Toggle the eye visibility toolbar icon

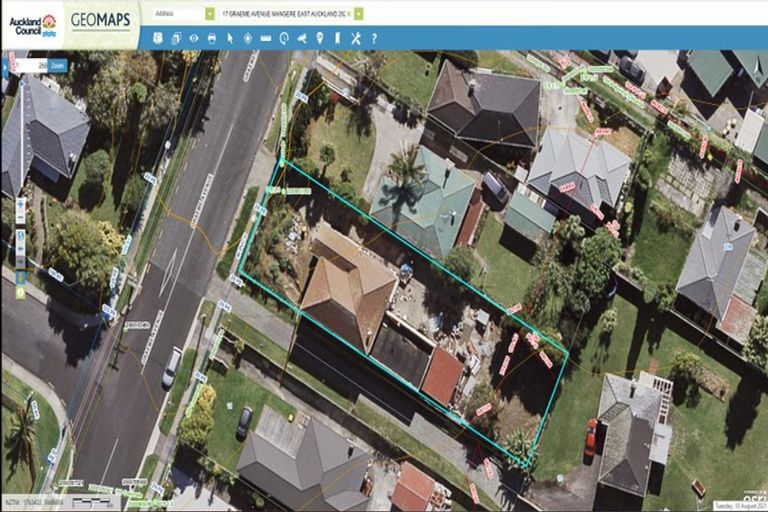194,38
